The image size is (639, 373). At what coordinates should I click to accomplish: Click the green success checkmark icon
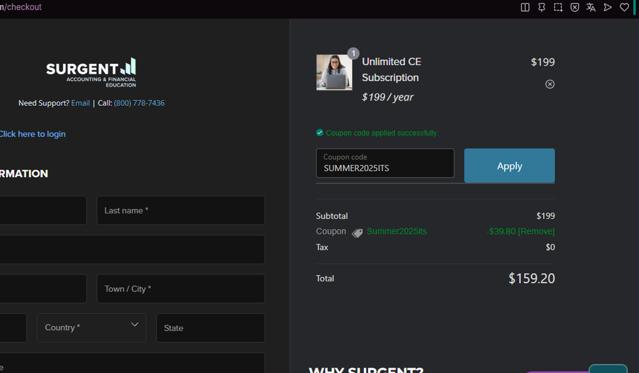point(320,132)
